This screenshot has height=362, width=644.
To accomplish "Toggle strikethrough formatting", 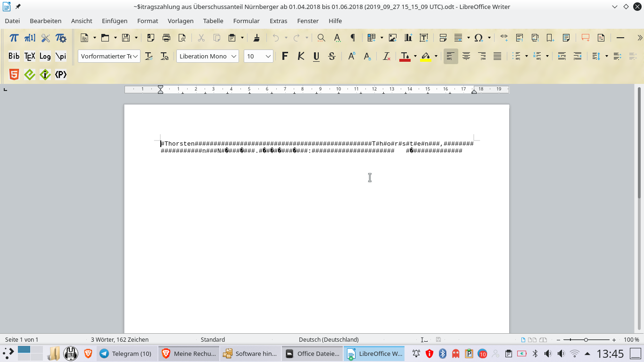I will tap(332, 56).
